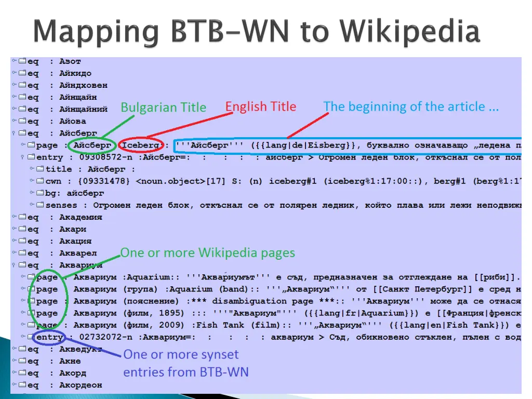Image resolution: width=532 pixels, height=399 pixels.
Task: Click the folder icon of the 09308572-n entry row
Action: [31, 157]
